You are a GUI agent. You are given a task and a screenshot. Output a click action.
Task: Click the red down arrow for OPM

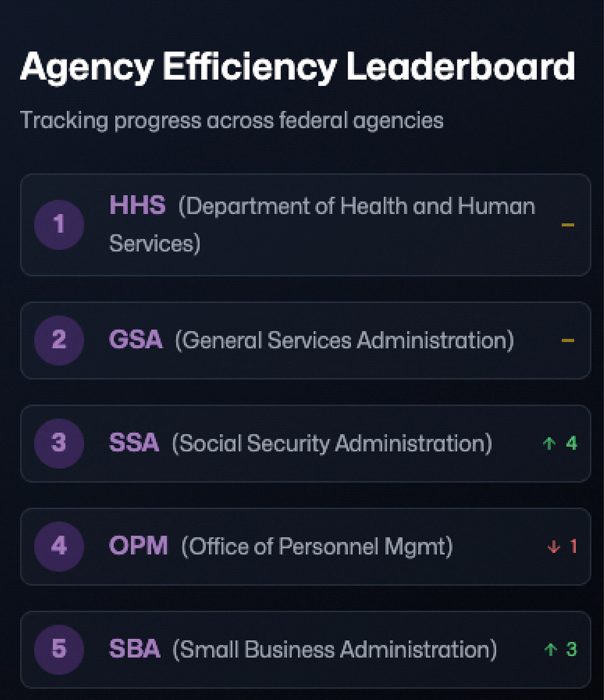click(x=554, y=547)
